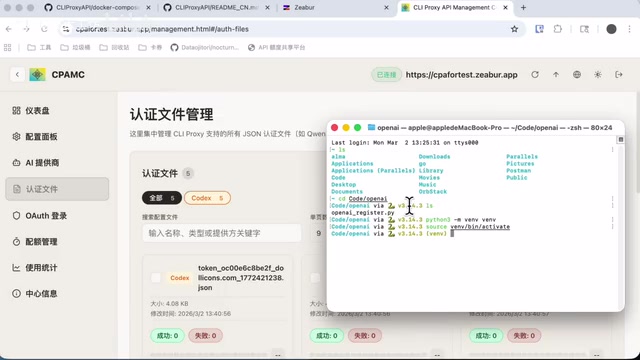Image resolution: width=640 pixels, height=360 pixels.
Task: Reload the page with browser refresh
Action: click(x=44, y=29)
